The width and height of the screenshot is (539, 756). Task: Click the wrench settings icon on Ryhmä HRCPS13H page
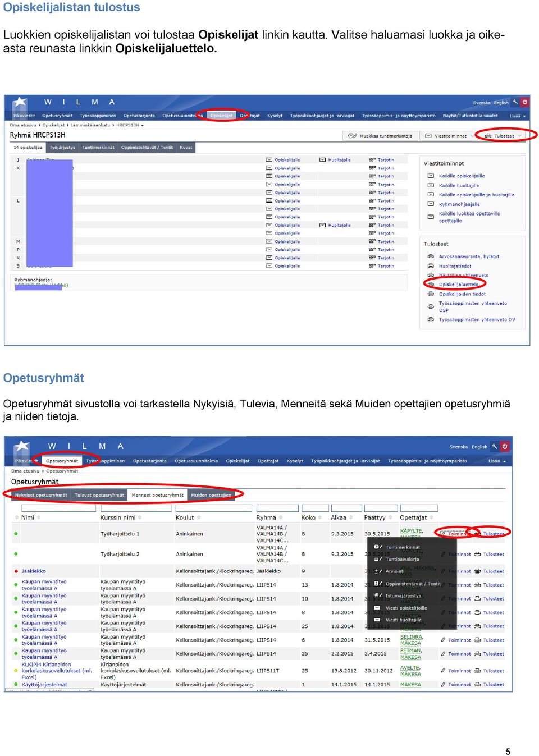click(x=515, y=102)
